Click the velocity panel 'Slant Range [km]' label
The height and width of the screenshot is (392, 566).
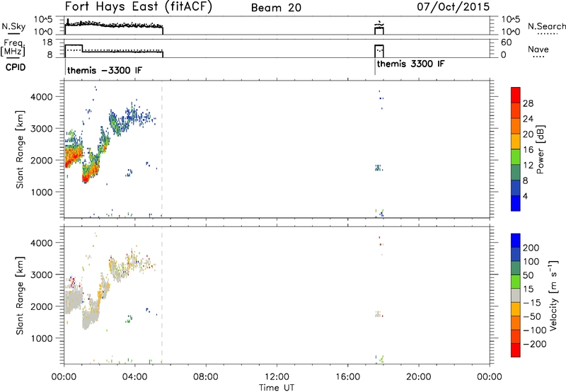click(20, 296)
